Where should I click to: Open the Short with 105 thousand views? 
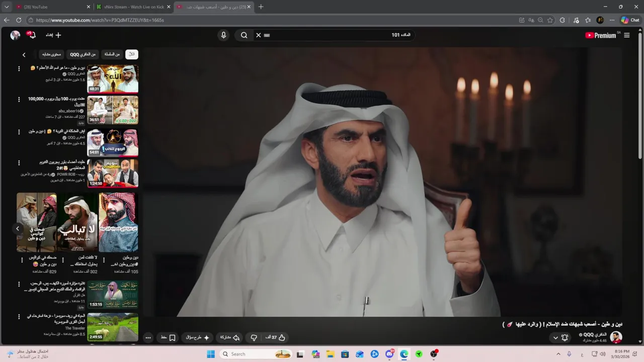118,222
